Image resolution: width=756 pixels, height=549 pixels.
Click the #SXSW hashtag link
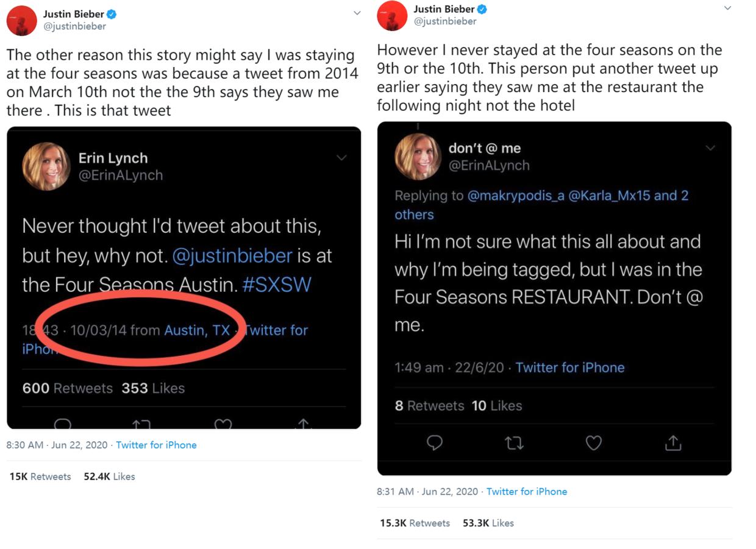[x=276, y=285]
